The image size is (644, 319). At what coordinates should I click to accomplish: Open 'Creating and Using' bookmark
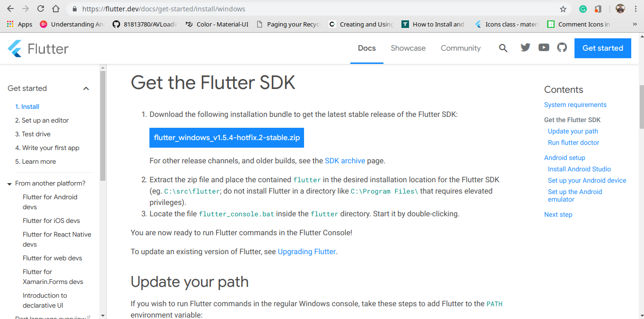point(361,24)
